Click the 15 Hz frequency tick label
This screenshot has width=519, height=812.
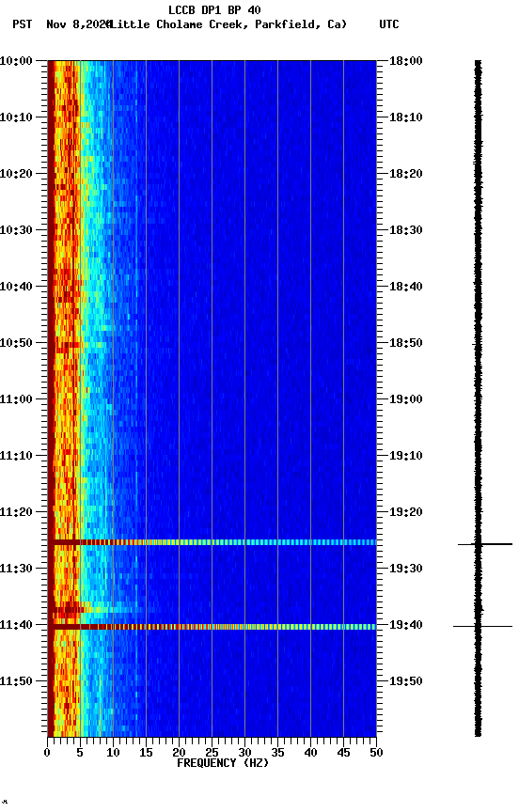point(146,753)
